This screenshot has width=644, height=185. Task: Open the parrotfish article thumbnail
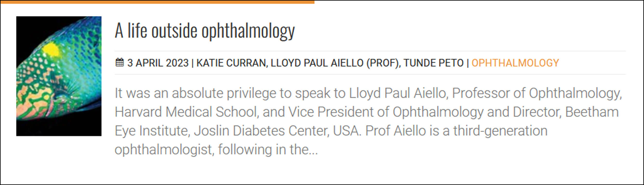(x=59, y=76)
